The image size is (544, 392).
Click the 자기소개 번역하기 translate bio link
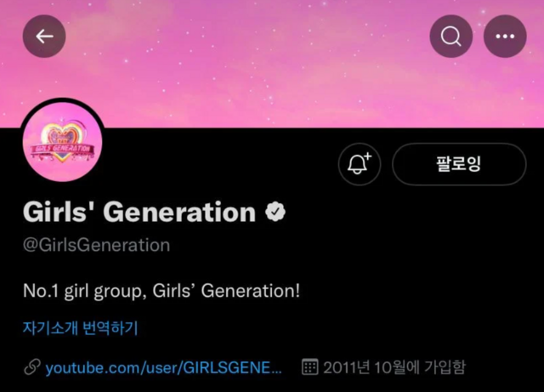click(81, 327)
